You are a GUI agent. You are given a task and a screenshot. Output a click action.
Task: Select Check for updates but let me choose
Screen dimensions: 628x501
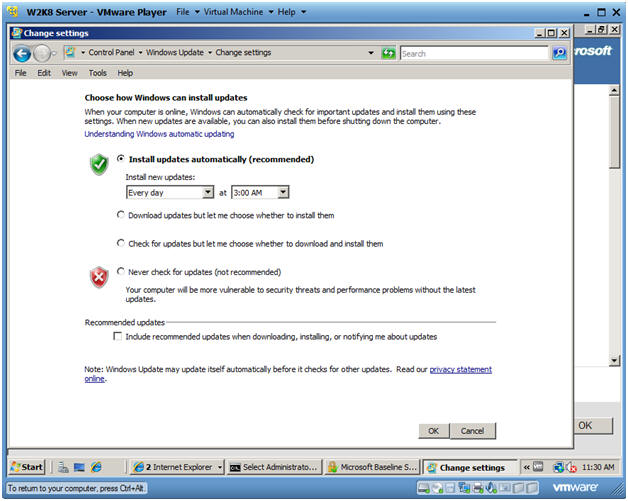click(120, 243)
